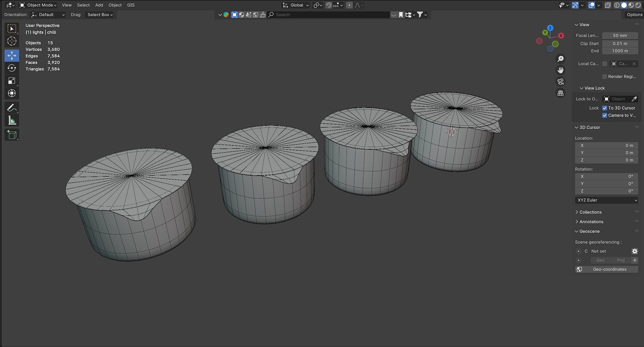
Task: Click the eyedropper next to Lock to Object
Action: pyautogui.click(x=634, y=99)
